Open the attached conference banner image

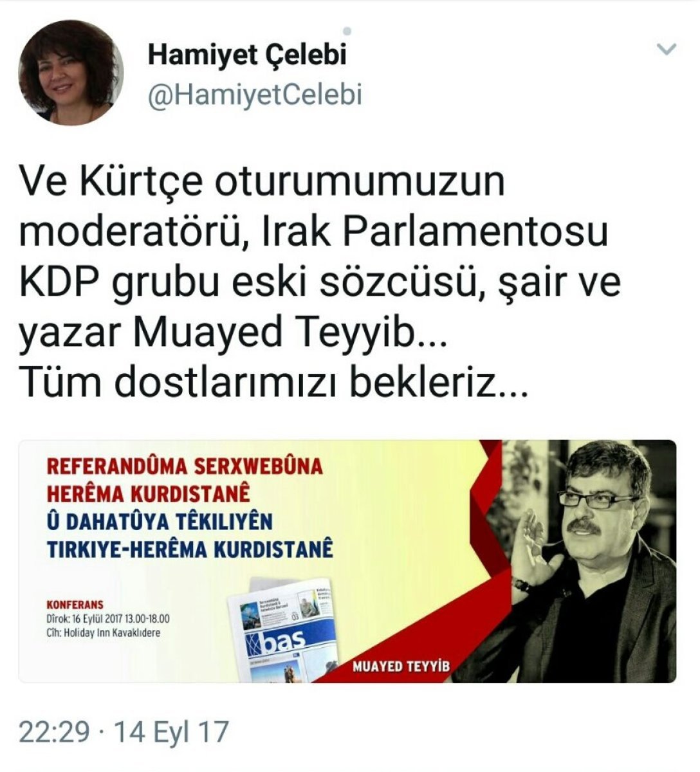[x=347, y=561]
